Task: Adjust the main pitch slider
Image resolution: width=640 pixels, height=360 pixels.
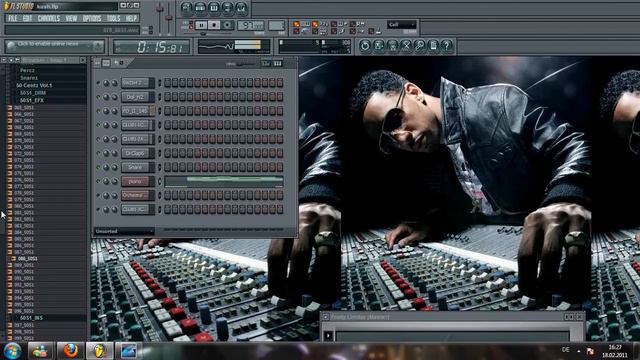Action: click(169, 19)
